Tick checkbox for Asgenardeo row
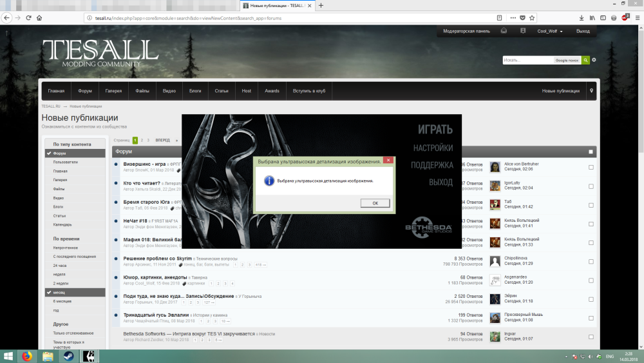This screenshot has height=363, width=644. click(x=591, y=280)
